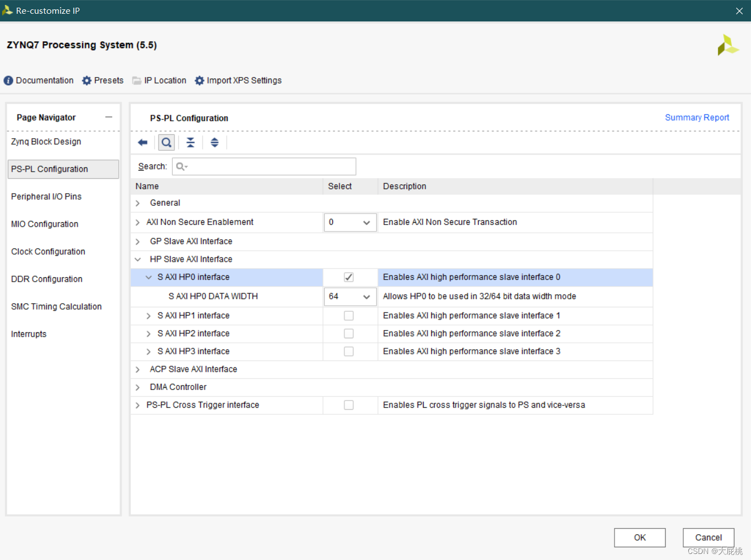Viewport: 751px width, 560px height.
Task: Enable S AXI HP1 interface checkbox
Action: click(x=349, y=316)
